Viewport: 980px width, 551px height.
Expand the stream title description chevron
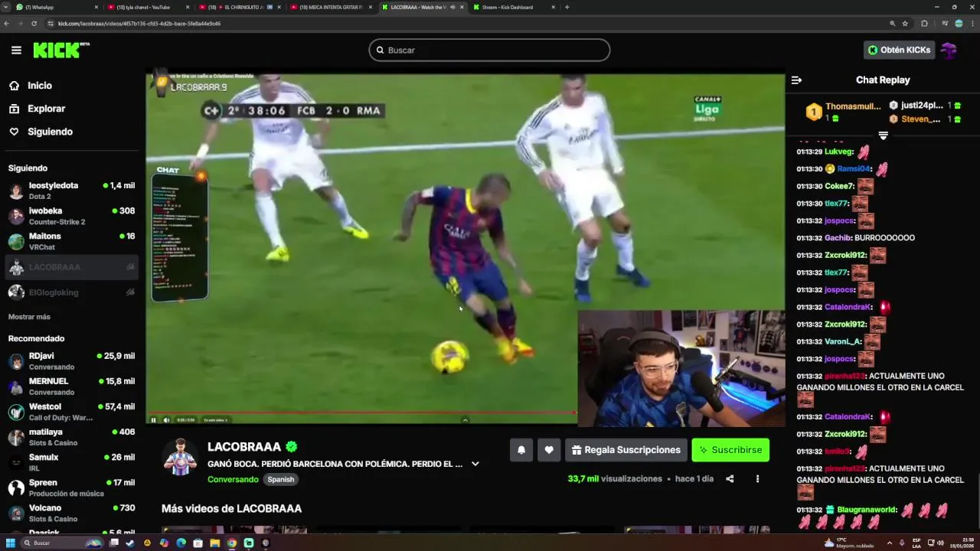475,464
